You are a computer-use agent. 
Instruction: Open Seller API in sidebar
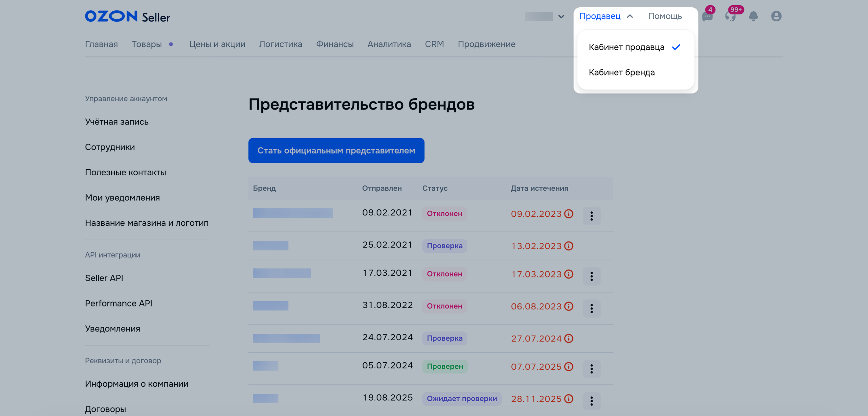pos(104,278)
